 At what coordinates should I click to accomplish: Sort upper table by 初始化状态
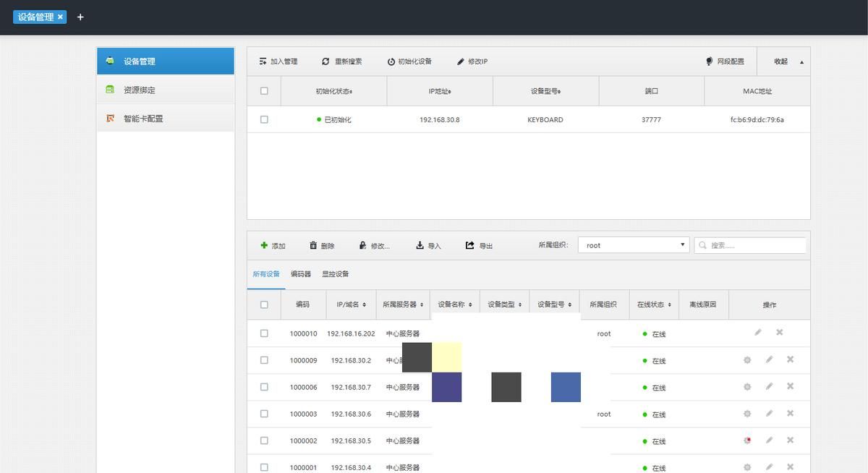click(334, 91)
